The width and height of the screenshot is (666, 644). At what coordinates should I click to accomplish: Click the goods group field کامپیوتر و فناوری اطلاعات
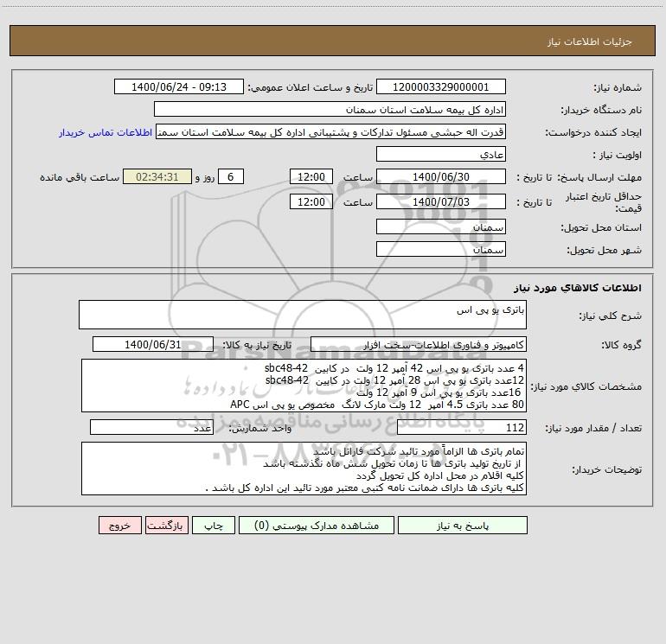[419, 344]
